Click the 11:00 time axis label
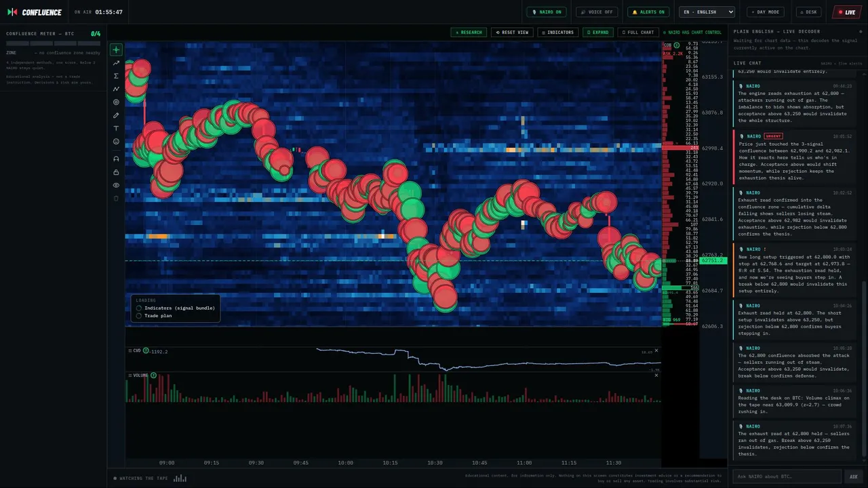Image resolution: width=868 pixels, height=488 pixels. click(x=524, y=463)
